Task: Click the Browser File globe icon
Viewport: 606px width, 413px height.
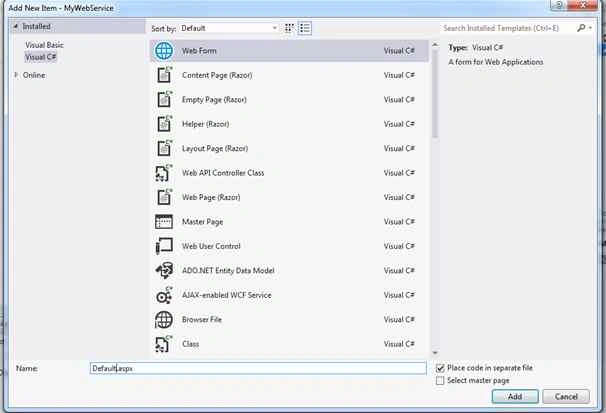Action: click(x=164, y=320)
